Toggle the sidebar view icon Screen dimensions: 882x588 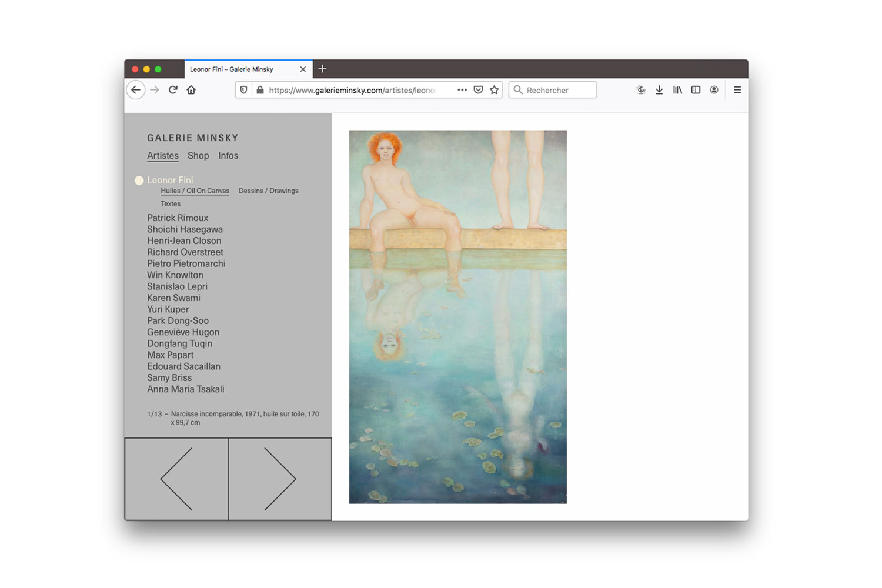696,90
